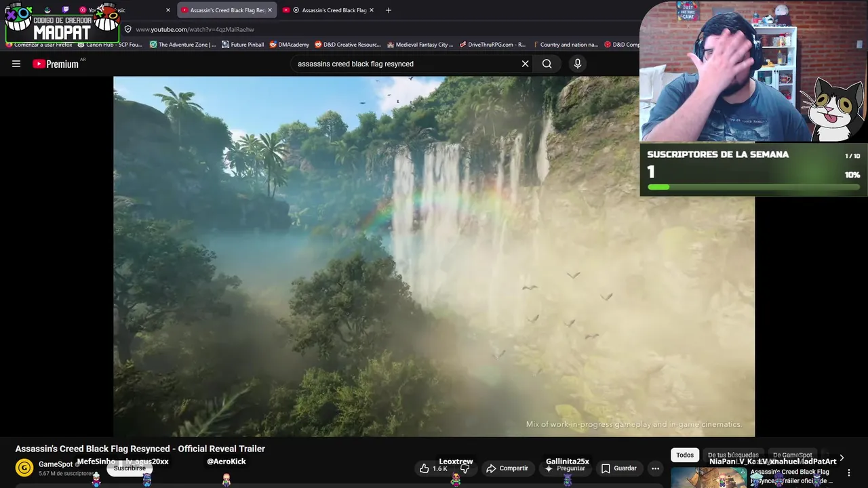Open Country and nation names bookmark
The width and height of the screenshot is (868, 488).
coord(565,45)
